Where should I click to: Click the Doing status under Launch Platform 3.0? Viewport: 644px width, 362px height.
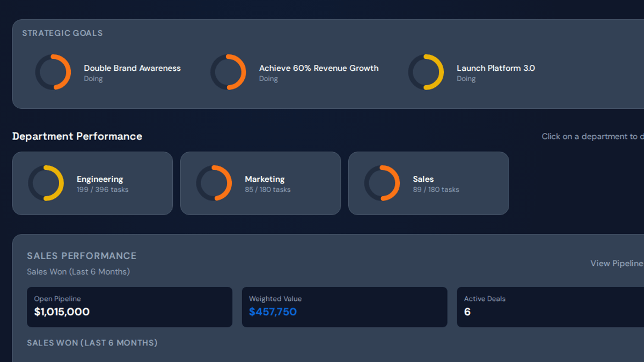[466, 79]
